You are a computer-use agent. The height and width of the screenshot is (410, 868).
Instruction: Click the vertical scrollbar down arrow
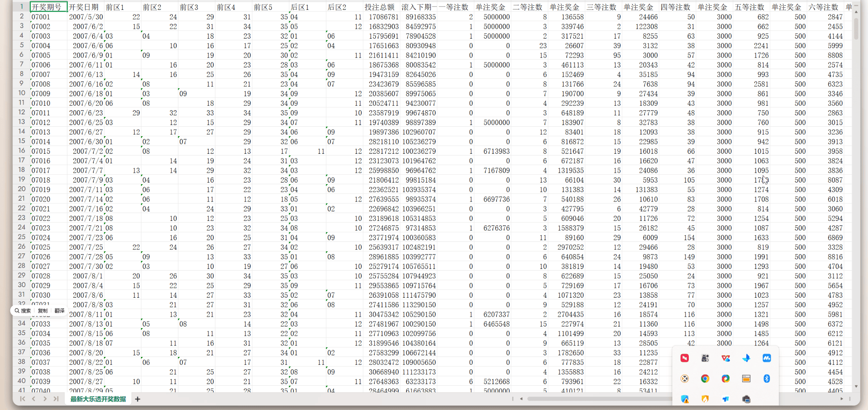coord(856,386)
